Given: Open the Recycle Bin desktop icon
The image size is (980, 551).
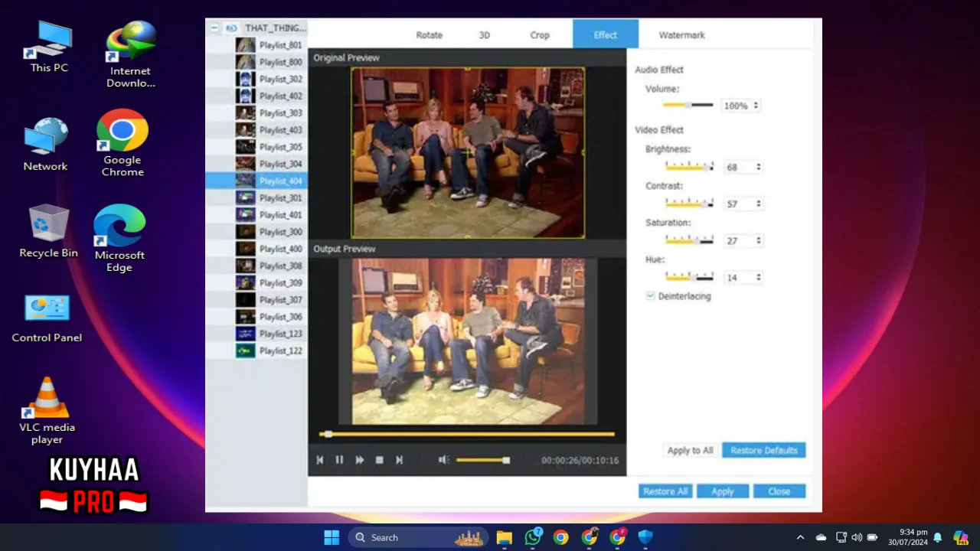Looking at the screenshot, I should (49, 230).
